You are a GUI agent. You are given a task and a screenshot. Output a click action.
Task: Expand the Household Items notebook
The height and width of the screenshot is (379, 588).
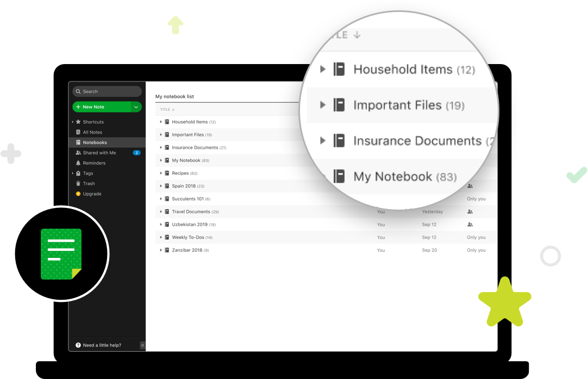tap(161, 122)
